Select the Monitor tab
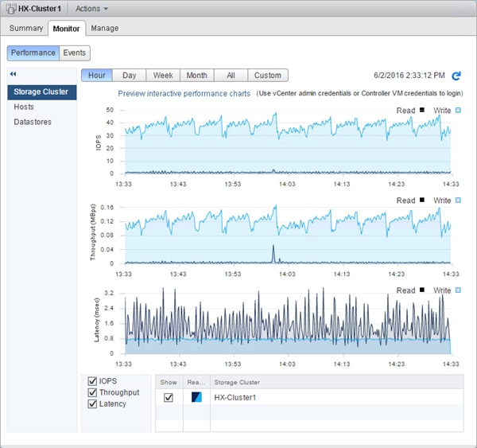This screenshot has height=448, width=477. tap(66, 29)
